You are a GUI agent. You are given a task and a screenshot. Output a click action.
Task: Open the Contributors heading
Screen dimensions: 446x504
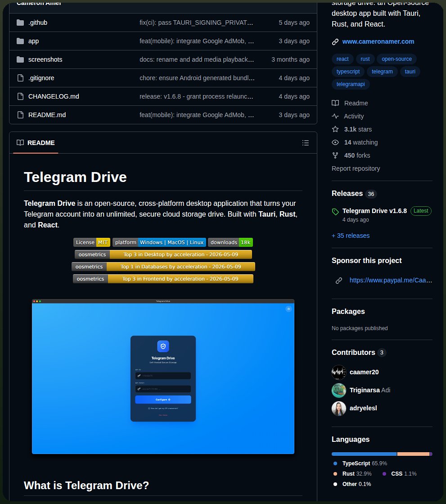pyautogui.click(x=353, y=353)
